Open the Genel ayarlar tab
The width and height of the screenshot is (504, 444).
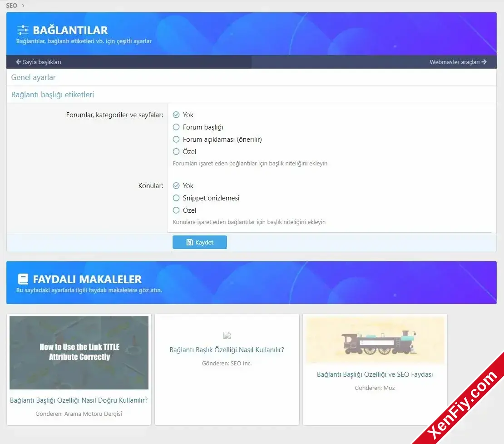34,77
